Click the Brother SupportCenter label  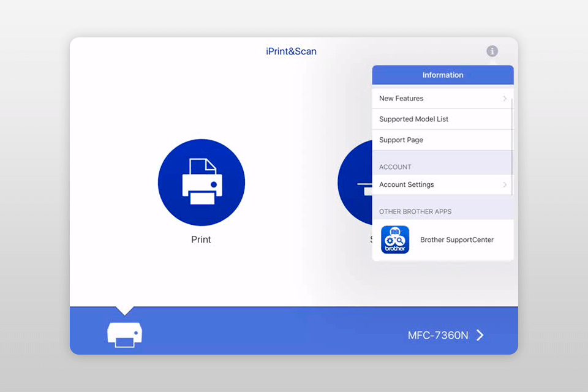point(457,239)
